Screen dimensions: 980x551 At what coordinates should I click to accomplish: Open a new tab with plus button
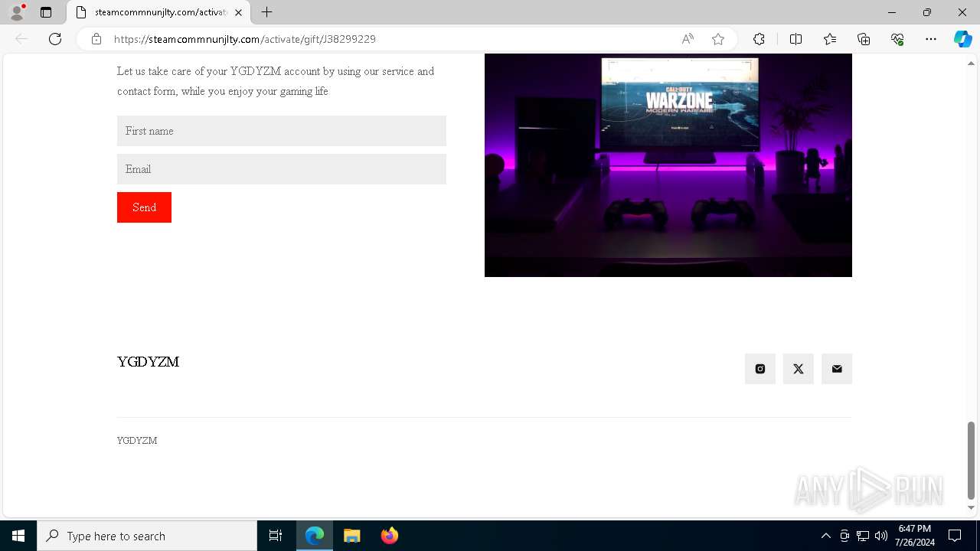pos(266,12)
